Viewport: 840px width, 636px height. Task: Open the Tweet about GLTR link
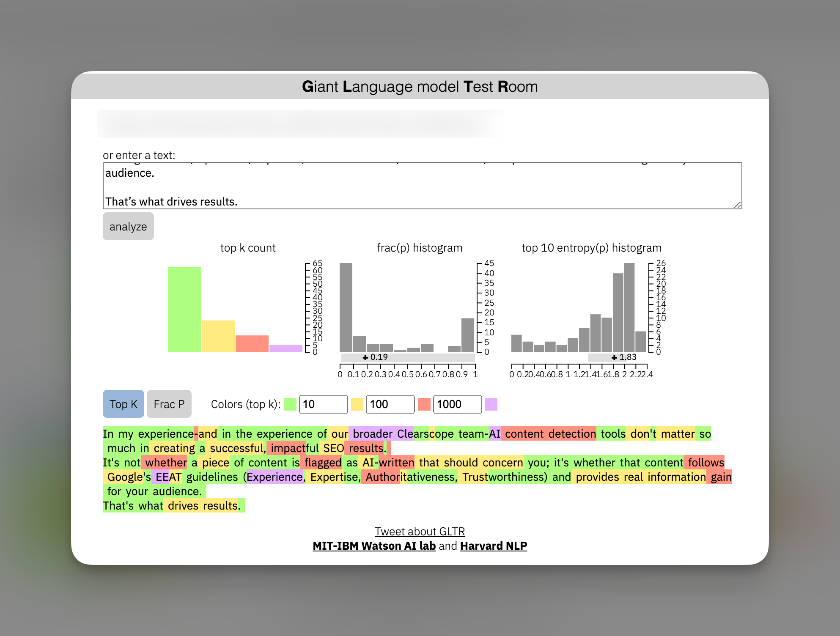[420, 532]
